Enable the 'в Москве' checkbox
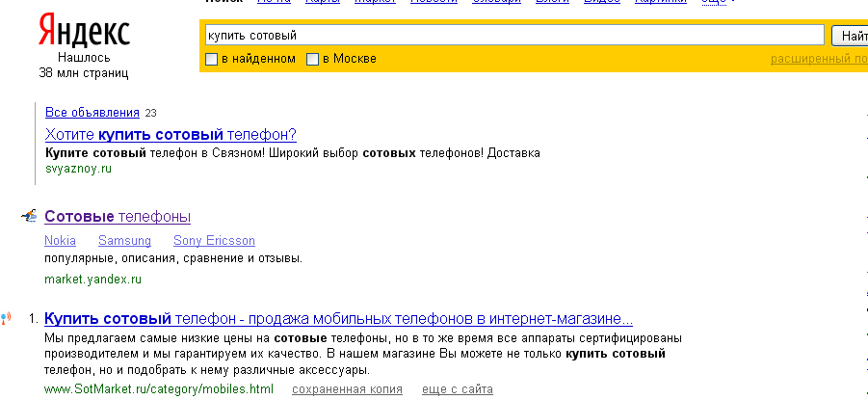This screenshot has height=400, width=868. (313, 60)
